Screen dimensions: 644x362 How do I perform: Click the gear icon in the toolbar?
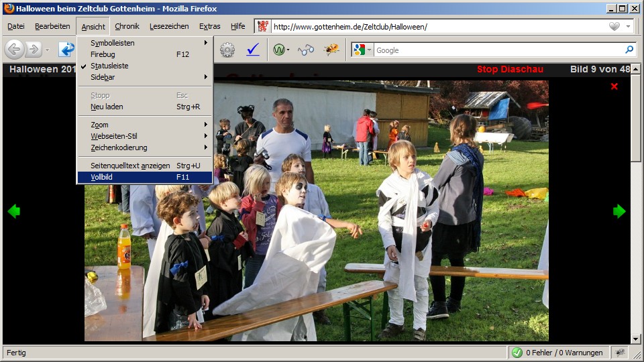click(227, 50)
